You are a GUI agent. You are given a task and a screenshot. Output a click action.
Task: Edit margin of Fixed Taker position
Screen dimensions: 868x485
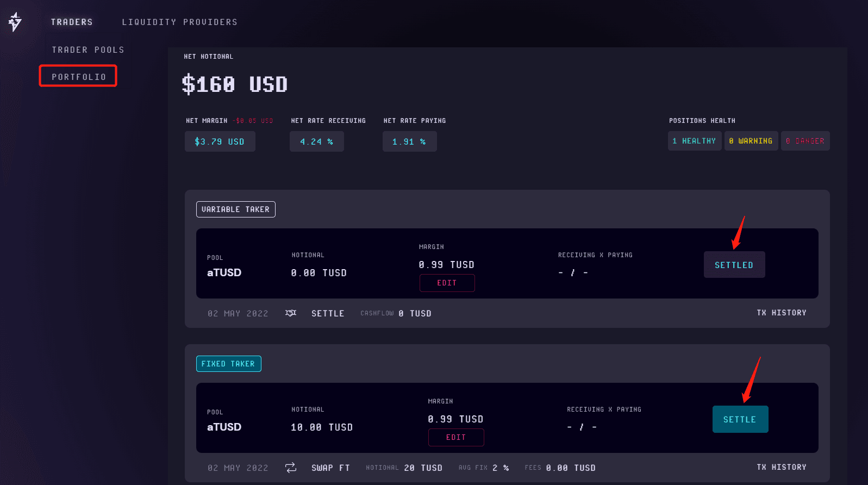click(456, 438)
